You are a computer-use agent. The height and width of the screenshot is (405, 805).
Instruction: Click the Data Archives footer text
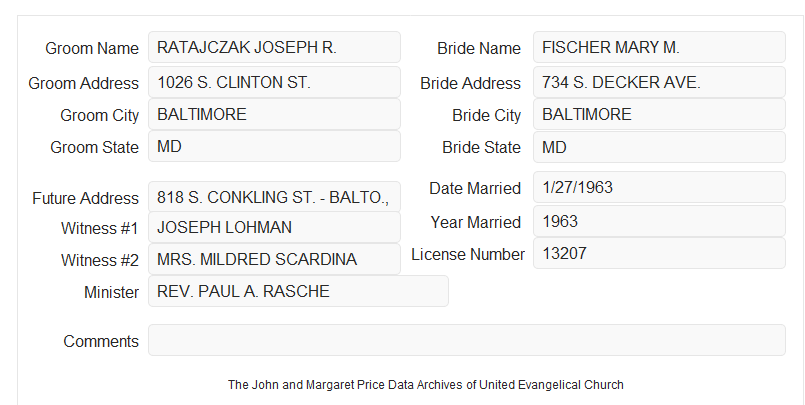pos(426,385)
